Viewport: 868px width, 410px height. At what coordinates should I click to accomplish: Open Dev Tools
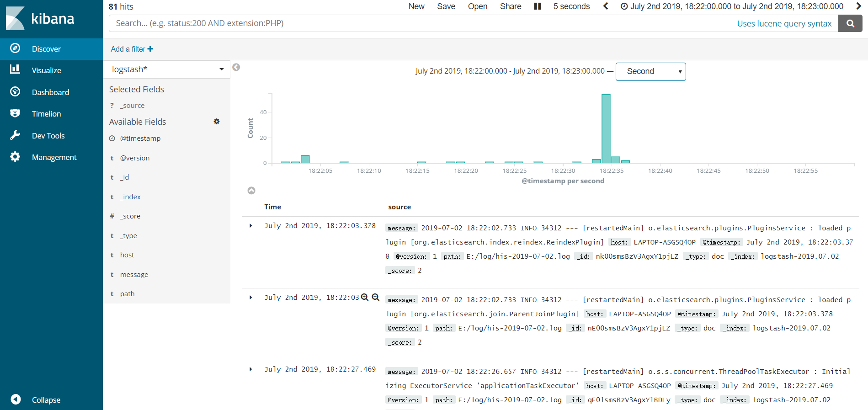tap(51, 136)
